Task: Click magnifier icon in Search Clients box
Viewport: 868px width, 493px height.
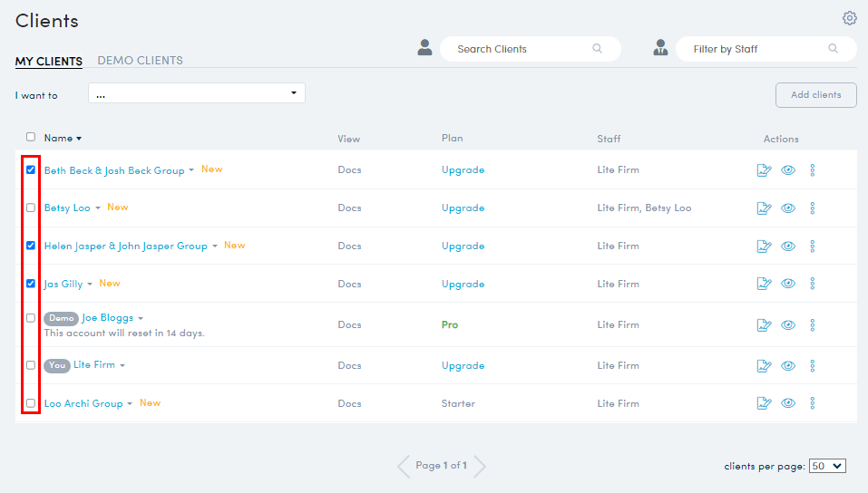Action: tap(597, 49)
